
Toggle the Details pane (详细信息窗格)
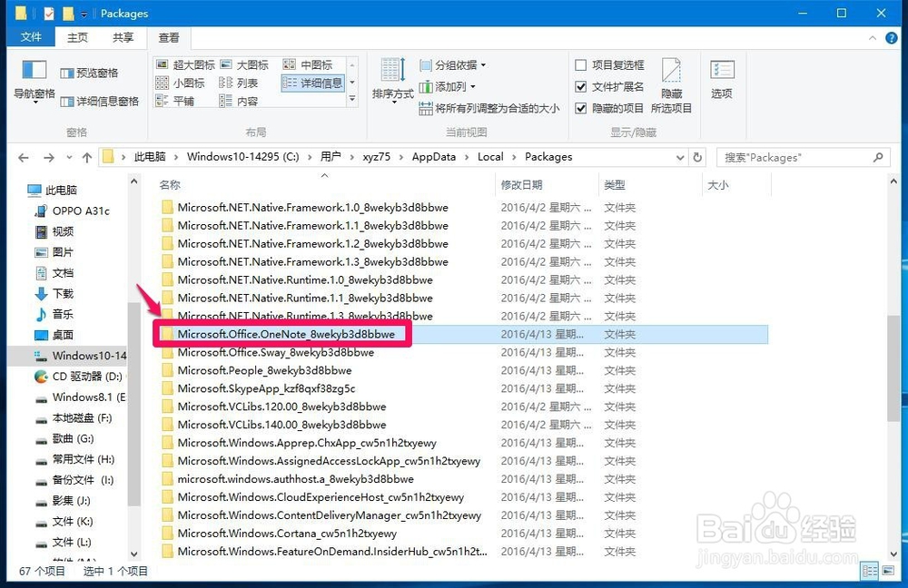pyautogui.click(x=100, y=102)
